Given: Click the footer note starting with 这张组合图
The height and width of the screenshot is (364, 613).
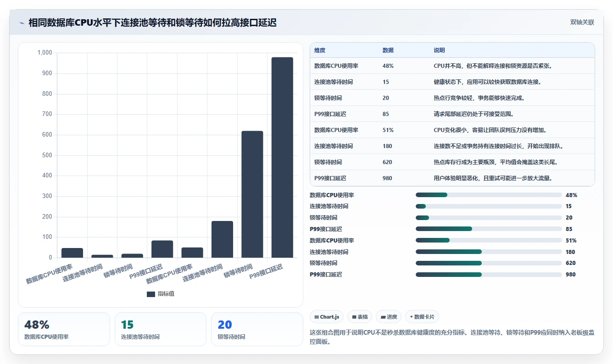Looking at the screenshot, I should click(x=452, y=337).
